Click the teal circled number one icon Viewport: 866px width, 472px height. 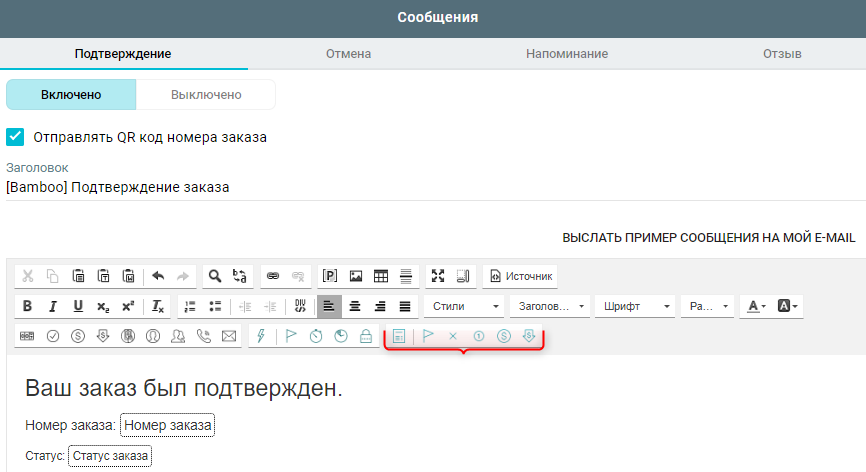(479, 336)
